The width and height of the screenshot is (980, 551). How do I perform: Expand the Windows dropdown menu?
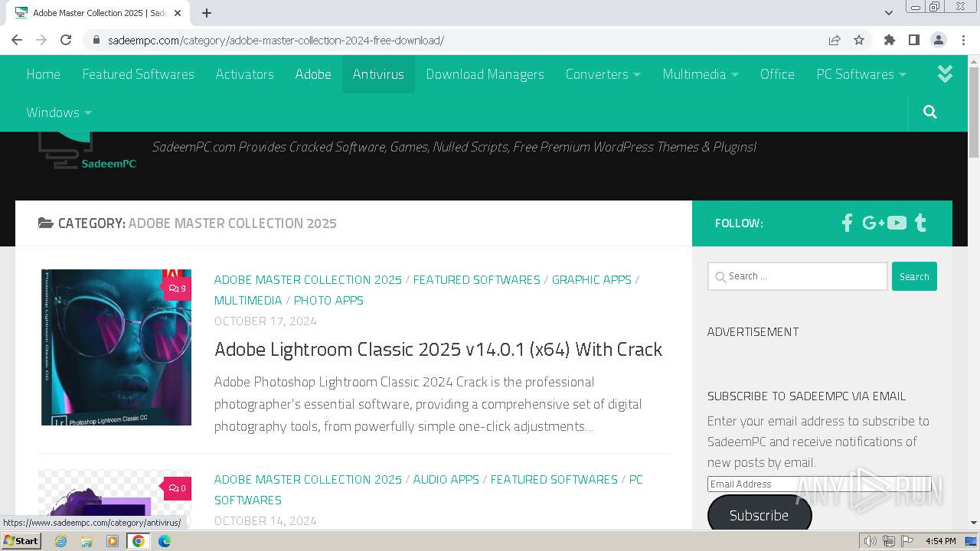click(x=59, y=112)
